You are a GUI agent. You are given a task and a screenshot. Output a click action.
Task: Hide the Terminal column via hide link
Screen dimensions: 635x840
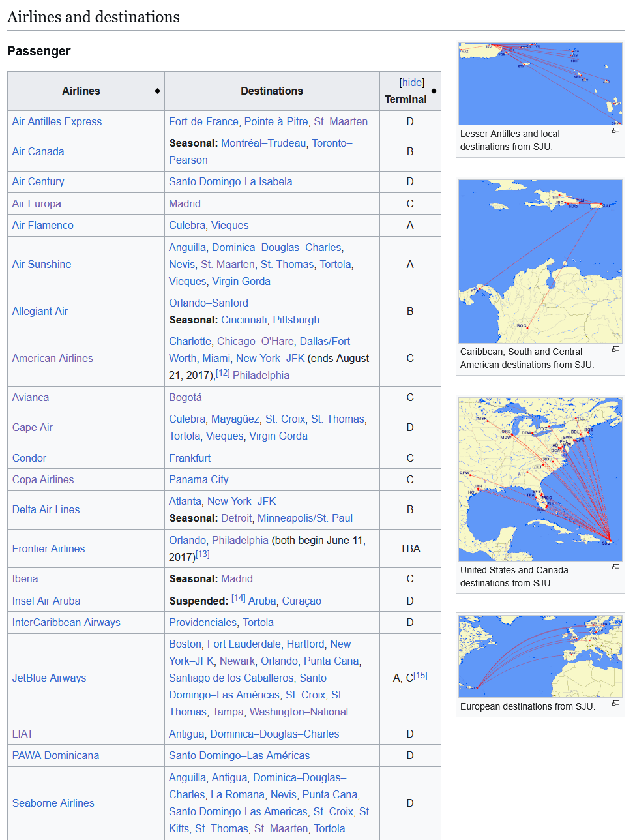point(411,82)
